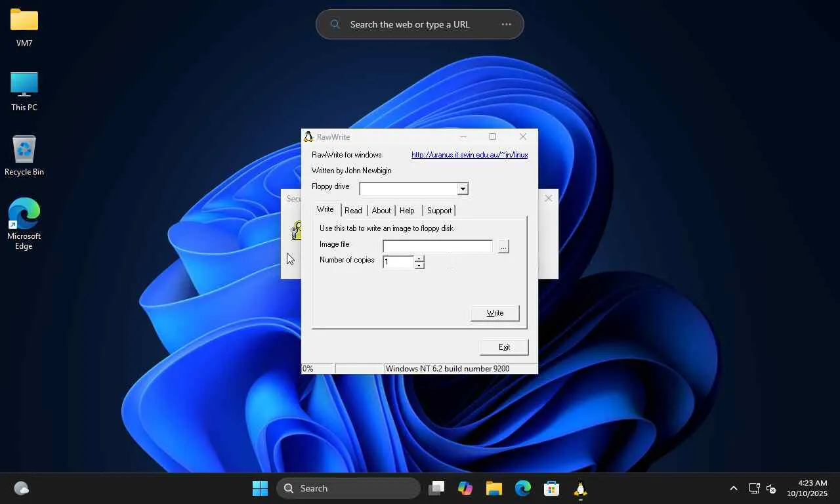Click the "Image file" label
The height and width of the screenshot is (504, 840).
pos(335,244)
